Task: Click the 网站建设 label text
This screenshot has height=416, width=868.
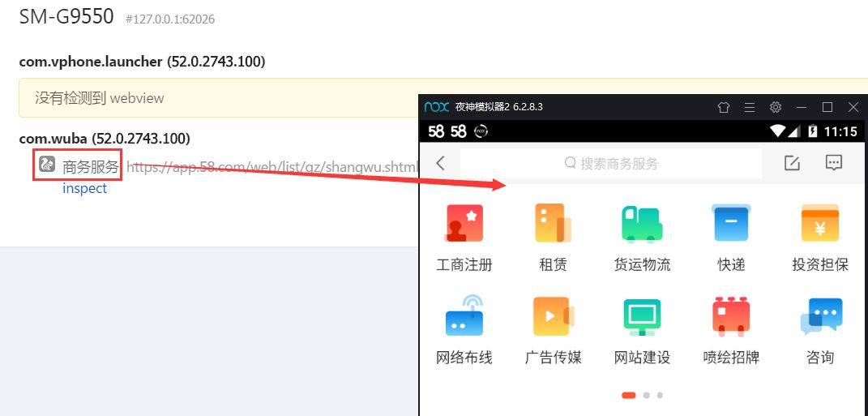Action: point(642,358)
